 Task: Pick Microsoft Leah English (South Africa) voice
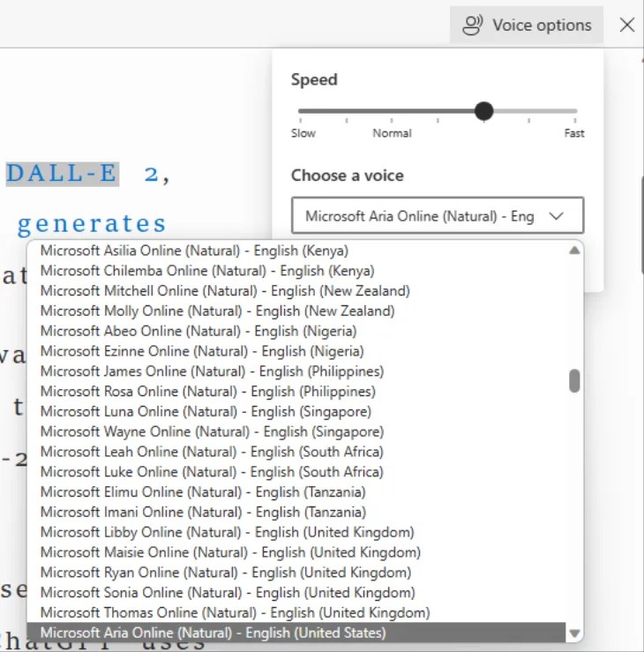point(296,452)
